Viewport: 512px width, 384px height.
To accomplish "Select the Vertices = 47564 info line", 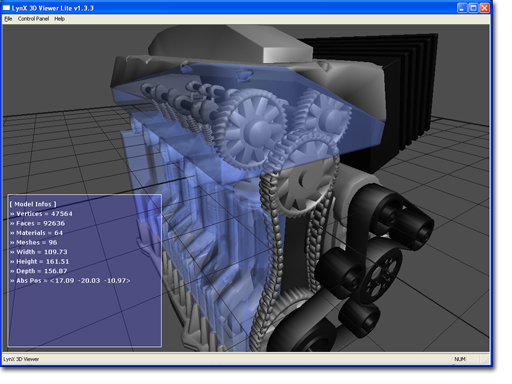I will click(41, 214).
